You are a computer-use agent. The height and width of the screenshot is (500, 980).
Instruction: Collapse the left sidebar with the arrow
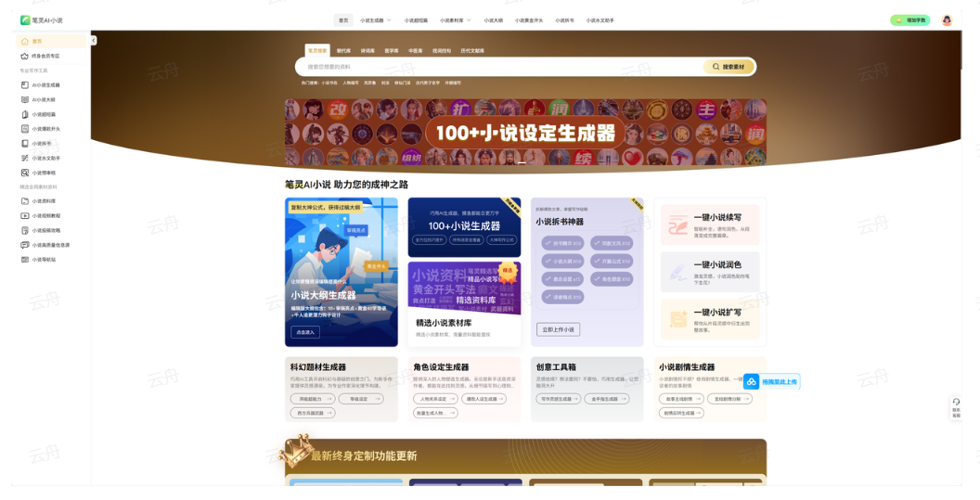(x=93, y=41)
